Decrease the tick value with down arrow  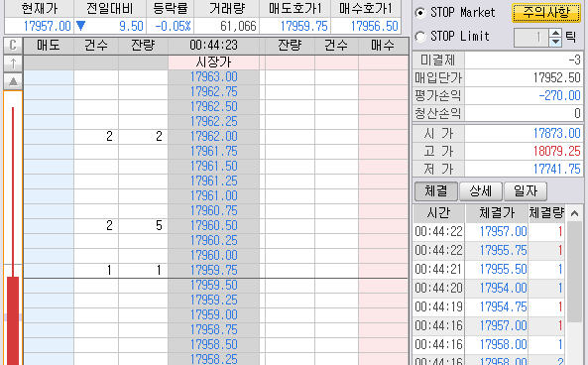tap(555, 42)
